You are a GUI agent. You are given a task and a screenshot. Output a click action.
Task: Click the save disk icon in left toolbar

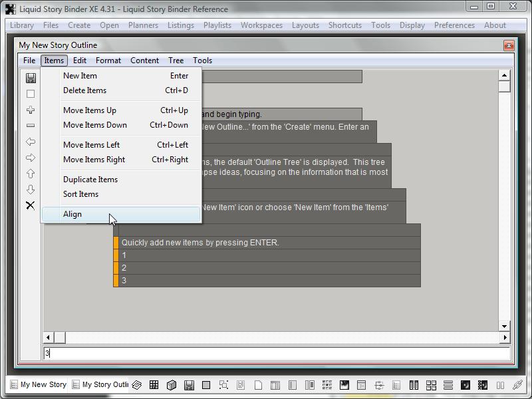[x=31, y=78]
